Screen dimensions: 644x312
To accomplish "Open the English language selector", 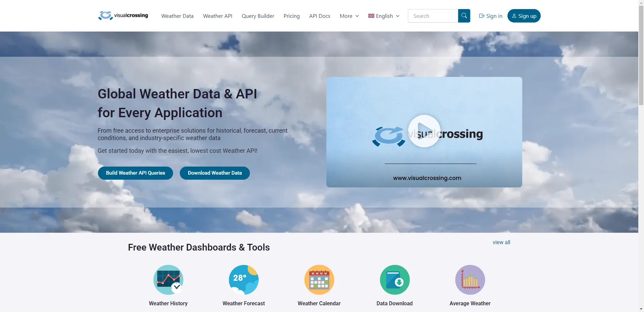I will coord(384,16).
